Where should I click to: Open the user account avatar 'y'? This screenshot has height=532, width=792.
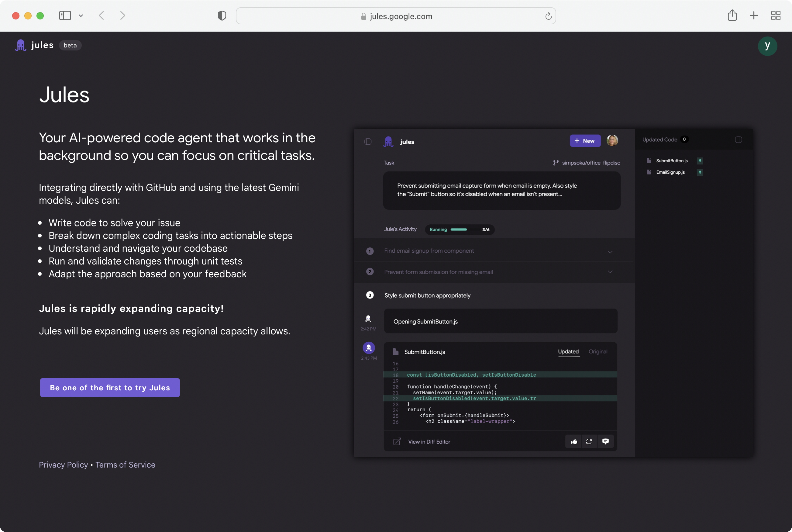pos(767,46)
